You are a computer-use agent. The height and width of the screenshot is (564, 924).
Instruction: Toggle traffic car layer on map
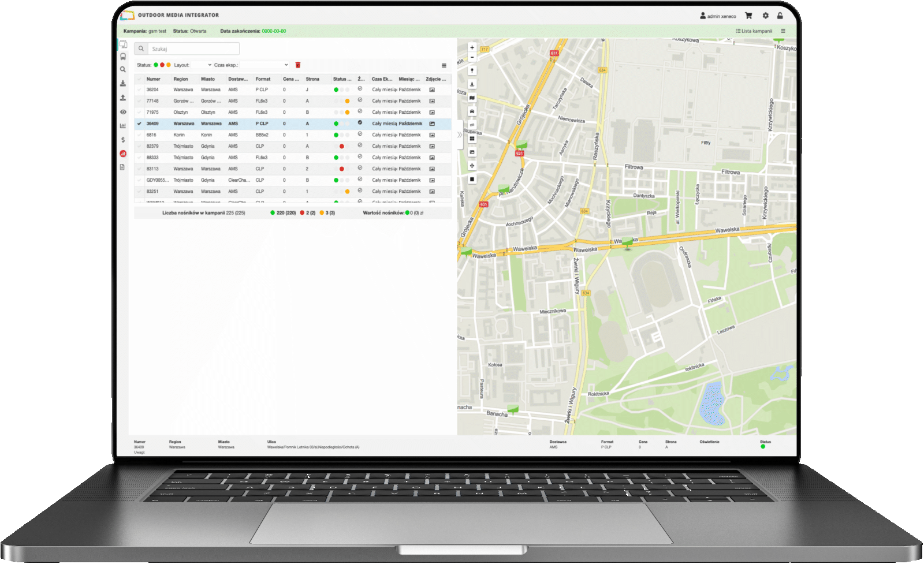(472, 111)
